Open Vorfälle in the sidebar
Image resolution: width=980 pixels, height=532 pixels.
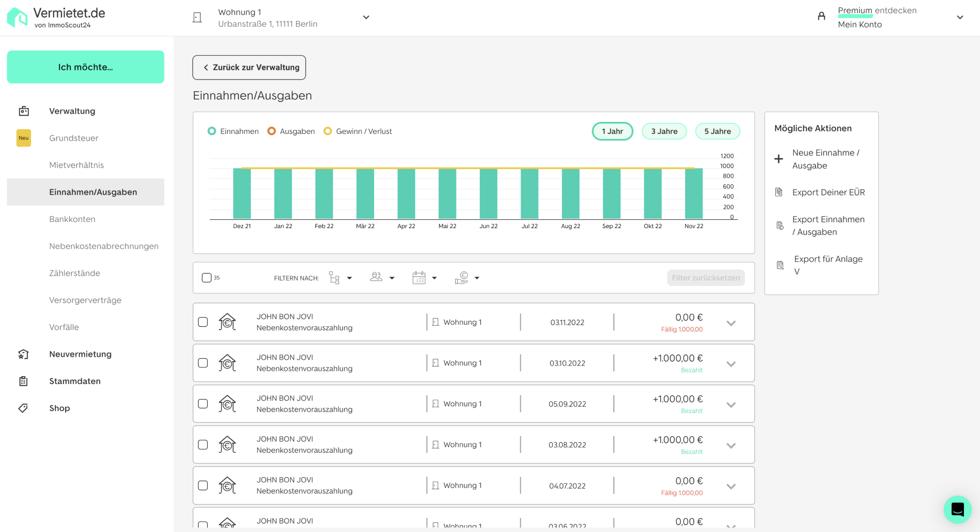point(64,327)
